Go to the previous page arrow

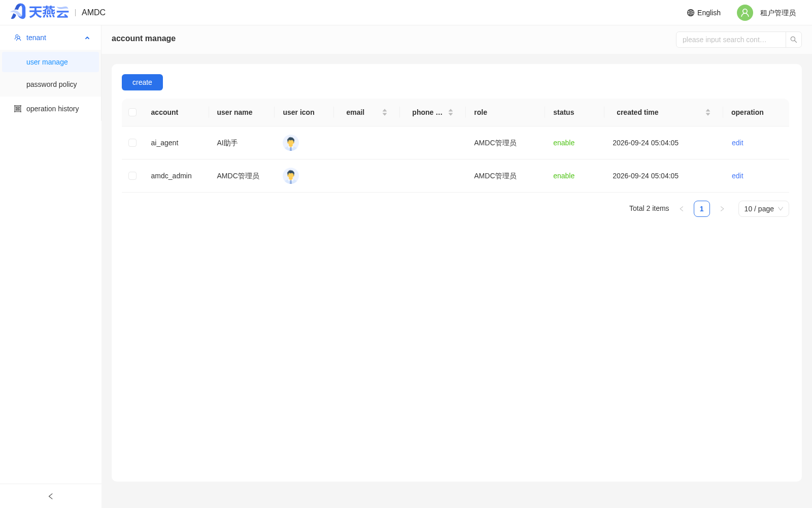click(682, 209)
